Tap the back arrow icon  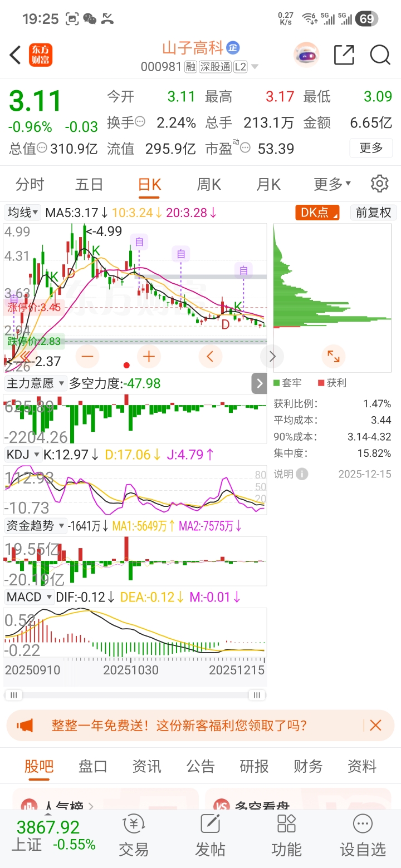16,55
